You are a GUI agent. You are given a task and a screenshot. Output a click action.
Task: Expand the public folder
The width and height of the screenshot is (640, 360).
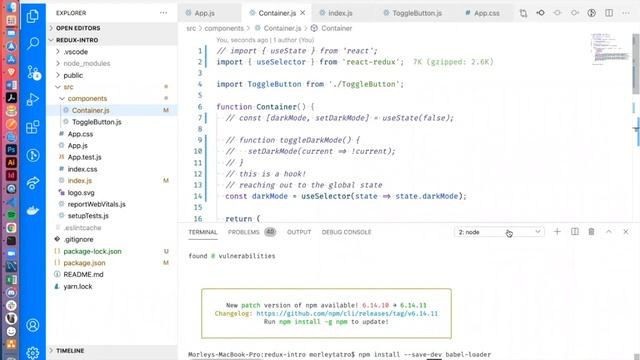tap(73, 76)
